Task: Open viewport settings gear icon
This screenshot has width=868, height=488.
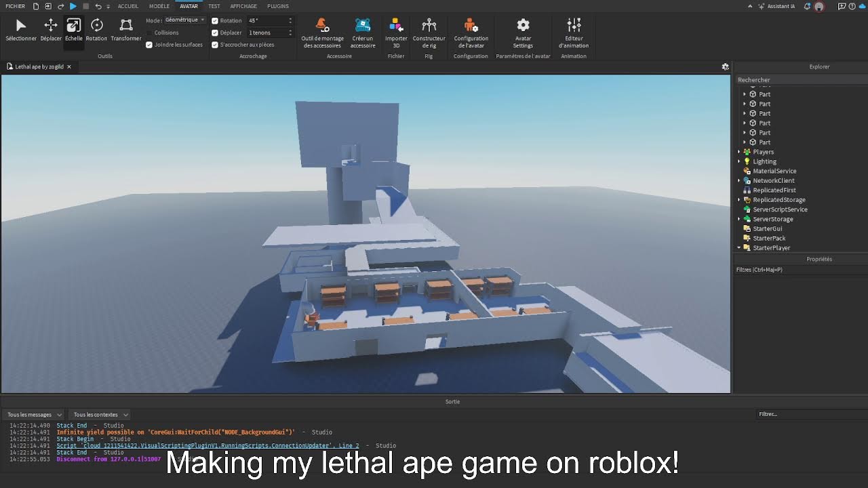Action: (725, 66)
